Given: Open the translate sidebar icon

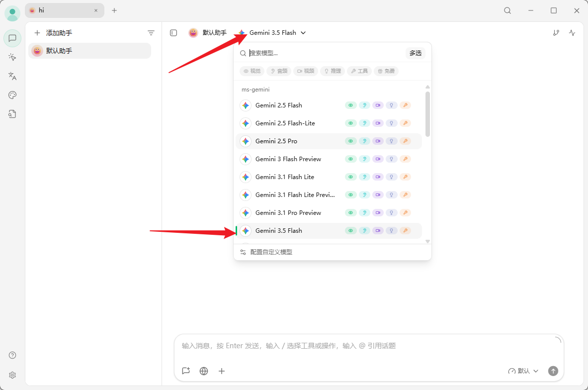Looking at the screenshot, I should [x=12, y=76].
